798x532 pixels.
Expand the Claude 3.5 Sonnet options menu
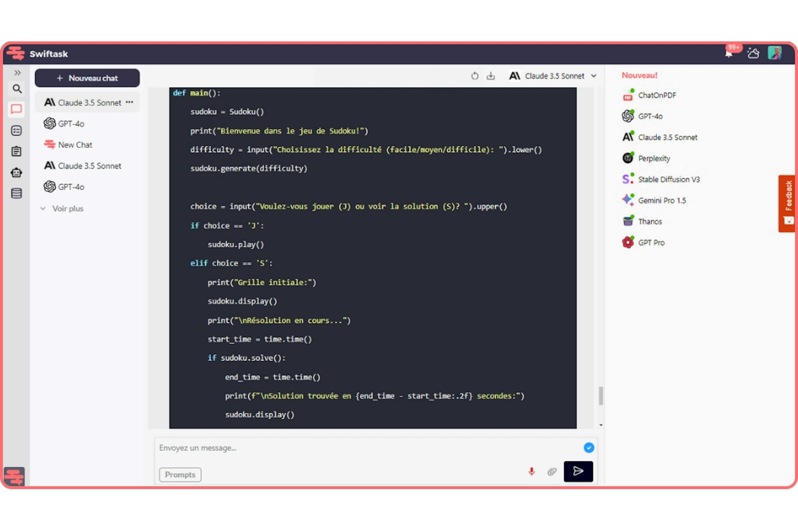(131, 102)
